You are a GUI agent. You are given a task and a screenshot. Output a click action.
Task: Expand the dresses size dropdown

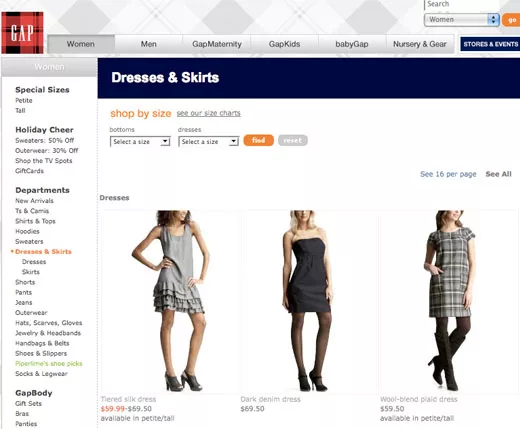pyautogui.click(x=209, y=142)
